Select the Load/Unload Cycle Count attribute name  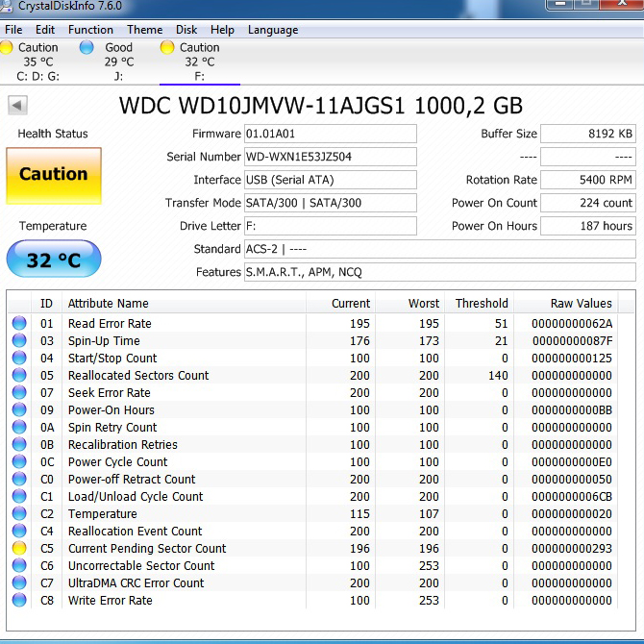point(136,497)
